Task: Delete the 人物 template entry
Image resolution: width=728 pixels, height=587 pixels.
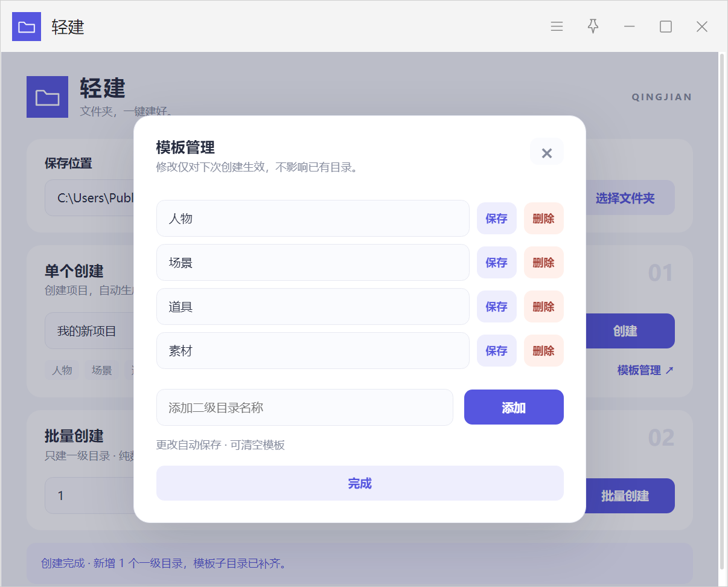Action: (543, 218)
